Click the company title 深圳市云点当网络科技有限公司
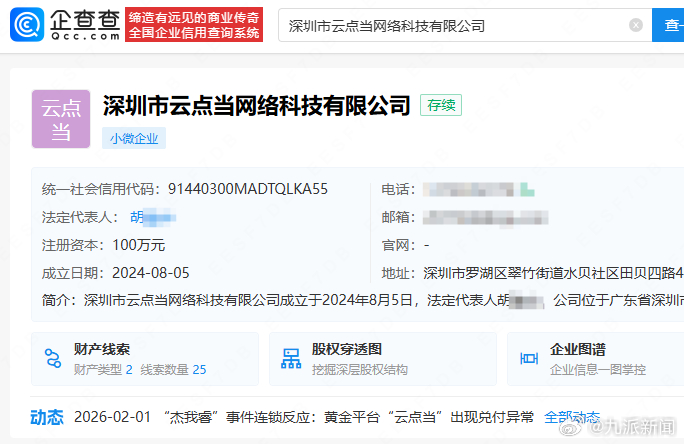Viewport: 684px width, 444px height. click(256, 106)
